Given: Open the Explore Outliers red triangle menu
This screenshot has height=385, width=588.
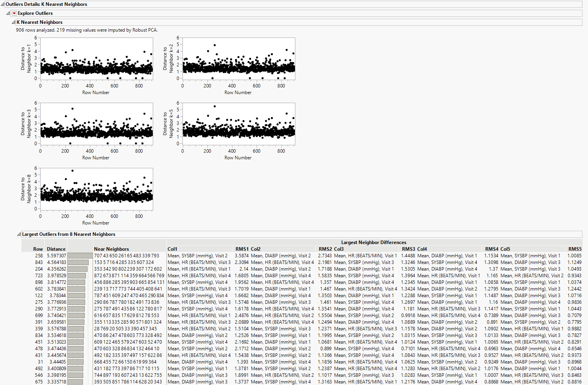Looking at the screenshot, I should pyautogui.click(x=14, y=13).
